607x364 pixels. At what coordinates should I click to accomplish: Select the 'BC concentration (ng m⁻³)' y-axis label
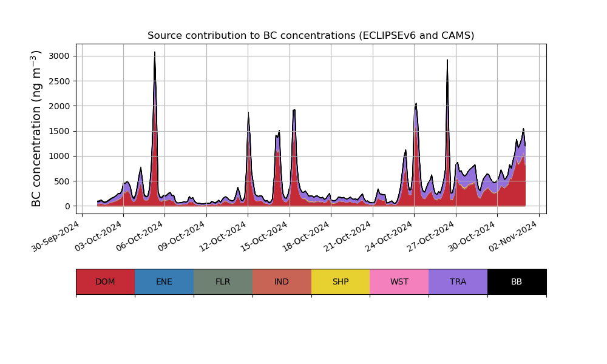point(36,129)
